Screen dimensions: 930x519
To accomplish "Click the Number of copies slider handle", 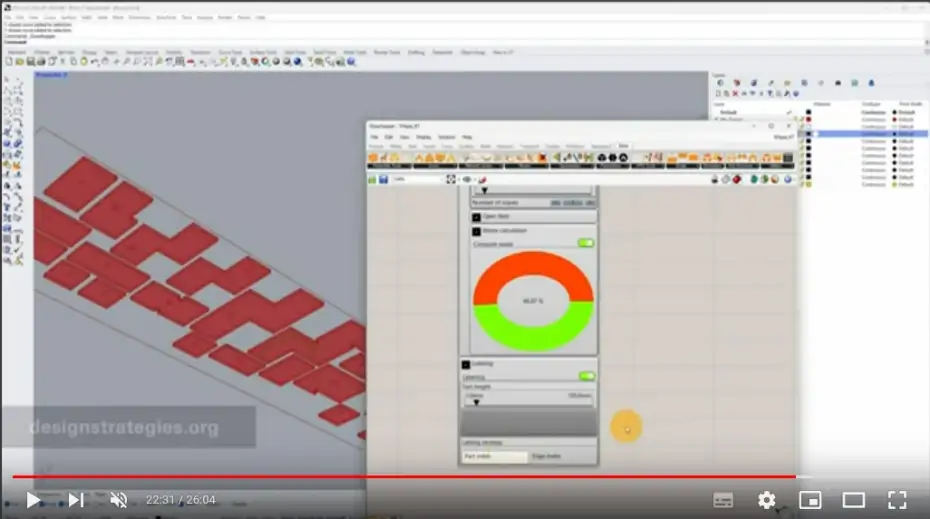I will tap(485, 190).
